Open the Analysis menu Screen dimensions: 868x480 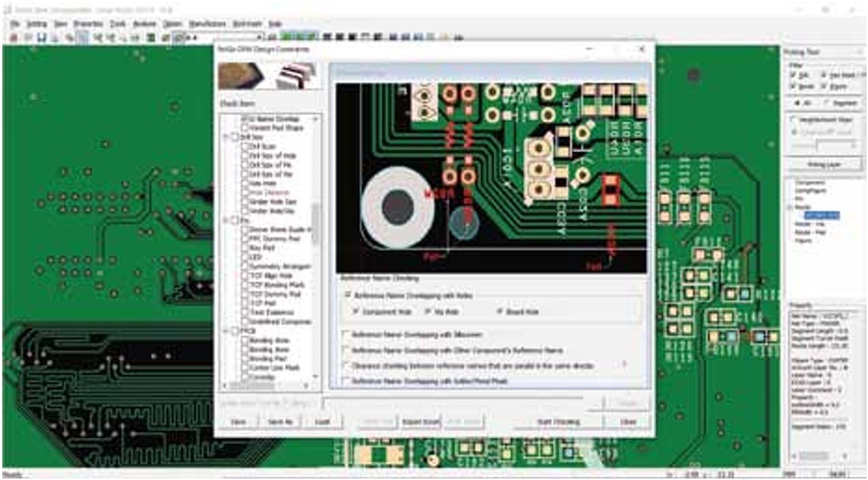point(144,24)
